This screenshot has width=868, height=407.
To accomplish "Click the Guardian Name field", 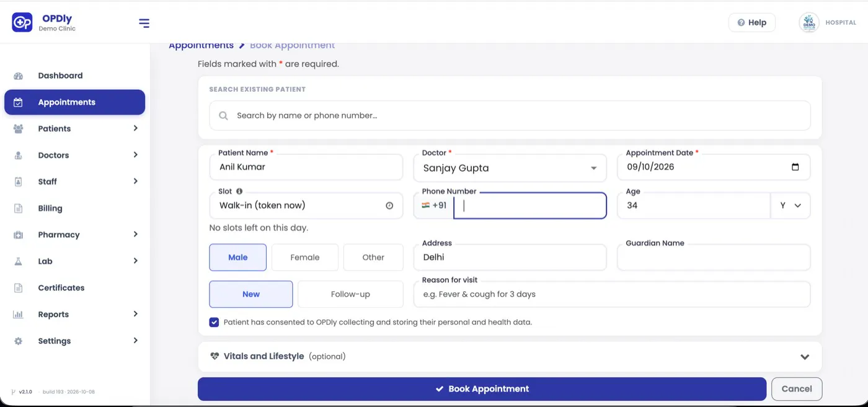I will click(714, 258).
